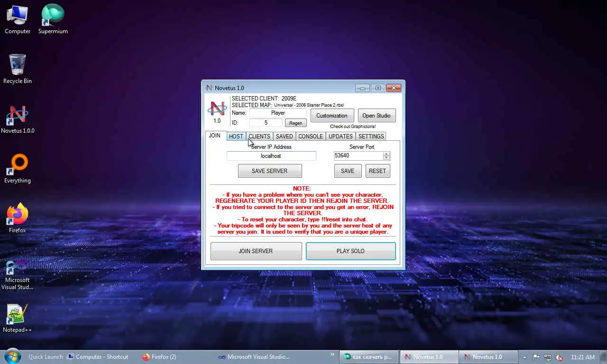Click the player Name input field

278,113
